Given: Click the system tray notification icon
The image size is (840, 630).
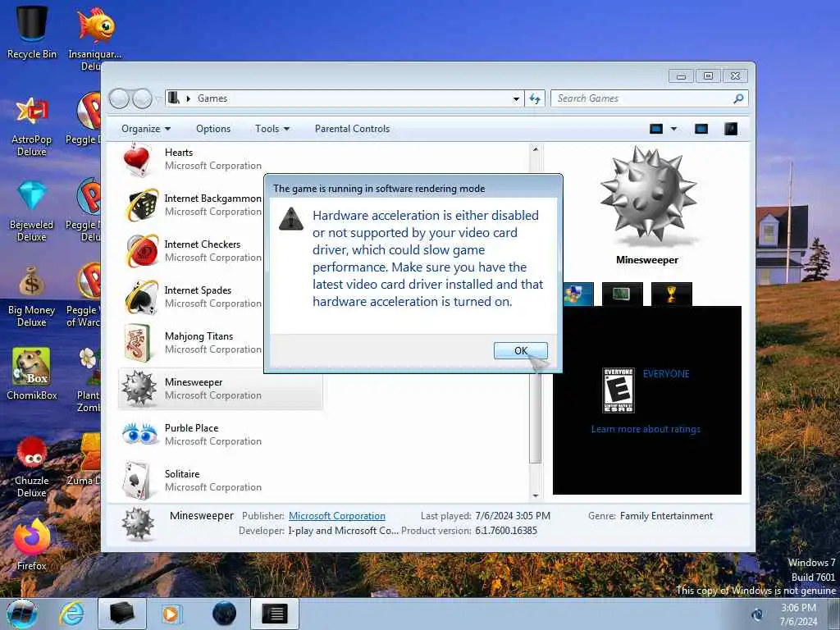Looking at the screenshot, I should click(x=757, y=614).
